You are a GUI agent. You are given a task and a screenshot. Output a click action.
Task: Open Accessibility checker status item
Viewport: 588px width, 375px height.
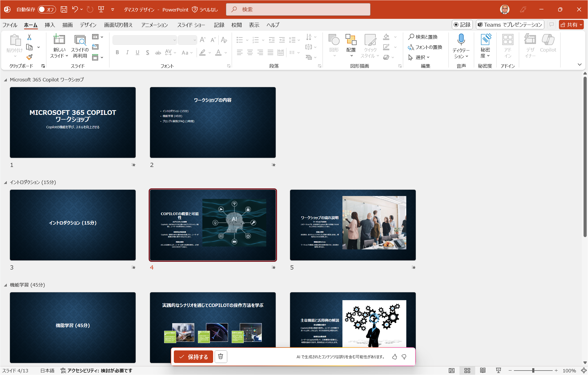(96, 371)
